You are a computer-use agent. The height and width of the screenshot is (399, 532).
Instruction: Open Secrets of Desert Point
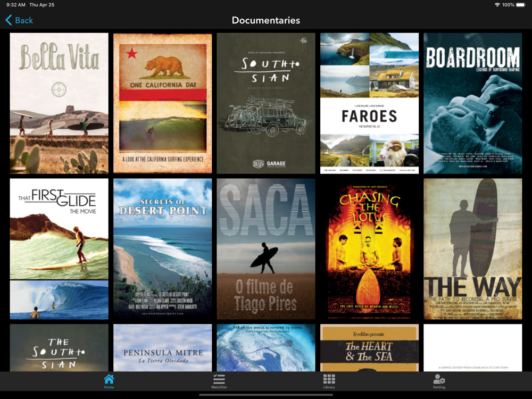coord(162,248)
